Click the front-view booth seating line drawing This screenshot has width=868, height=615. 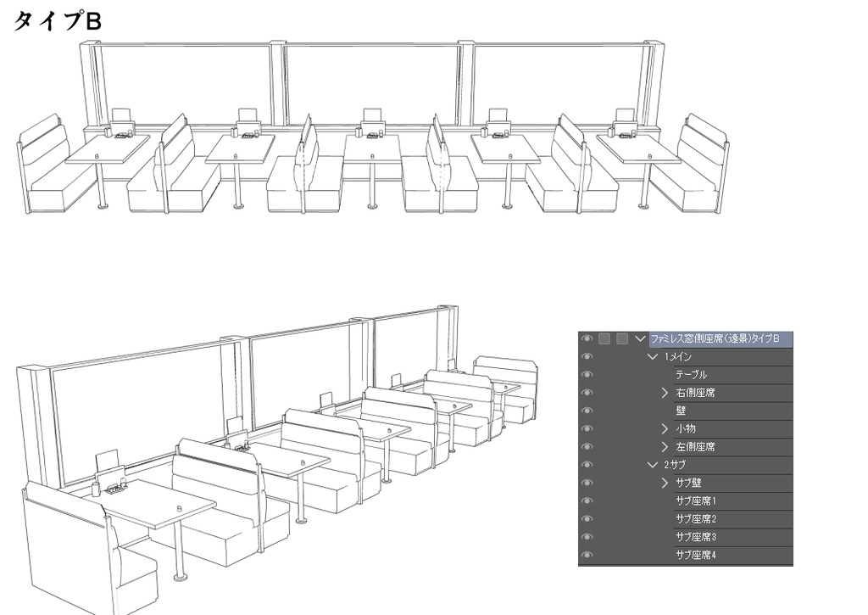373,127
